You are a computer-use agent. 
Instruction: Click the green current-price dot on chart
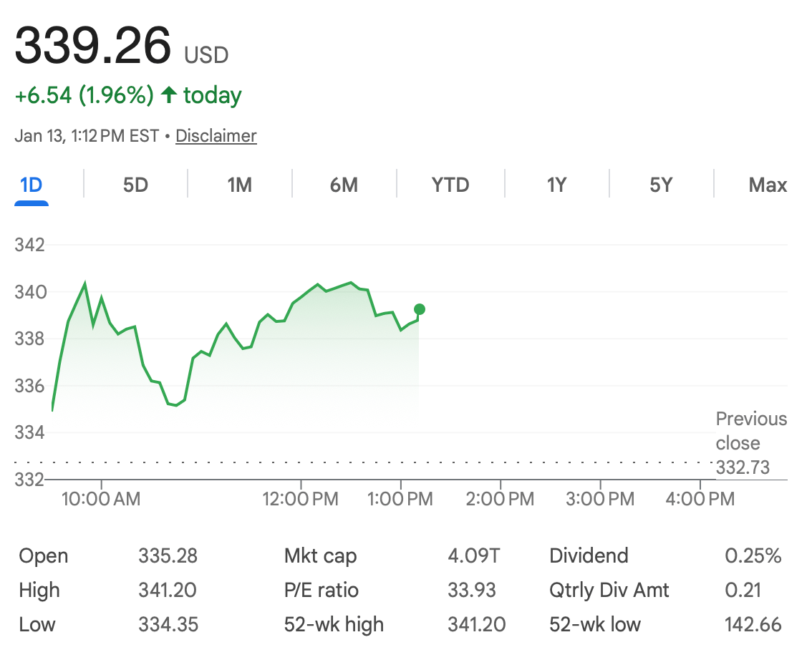(420, 309)
